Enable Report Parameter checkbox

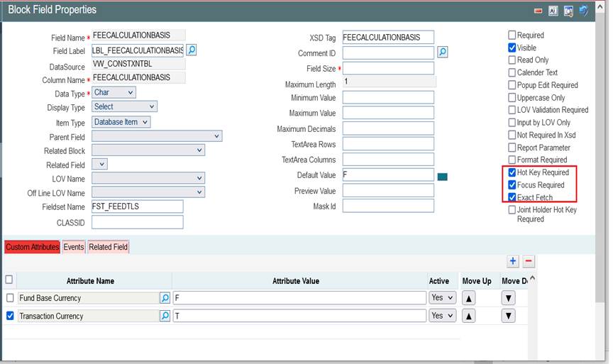(512, 148)
